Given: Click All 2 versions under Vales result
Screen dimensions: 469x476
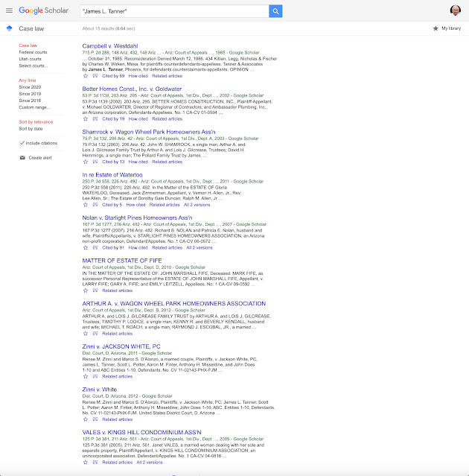Looking at the screenshot, I should tap(150, 463).
